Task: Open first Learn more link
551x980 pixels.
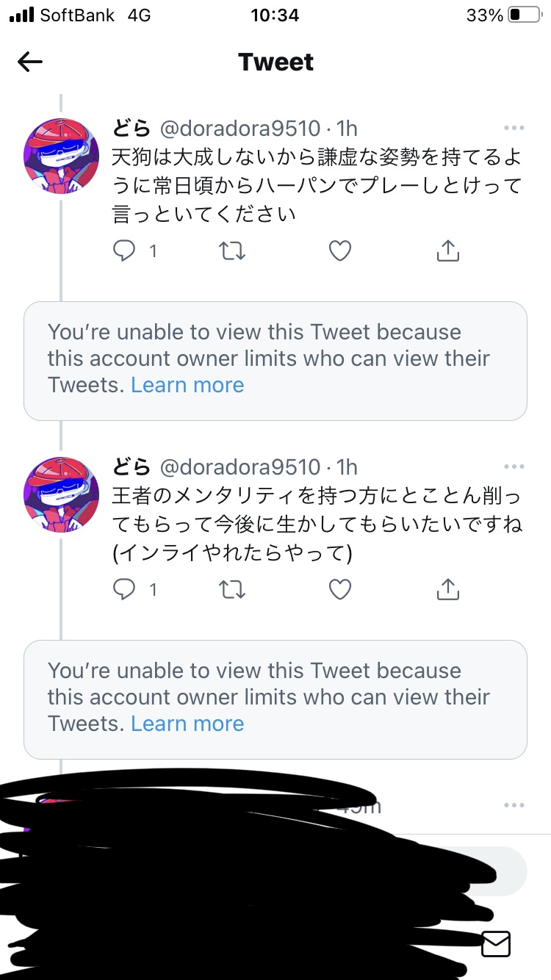Action: 187,385
